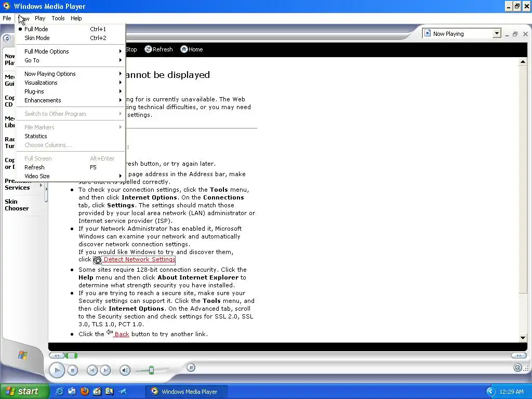This screenshot has height=399, width=532.
Task: Click Show Desktop quick launch icon
Action: 72,392
